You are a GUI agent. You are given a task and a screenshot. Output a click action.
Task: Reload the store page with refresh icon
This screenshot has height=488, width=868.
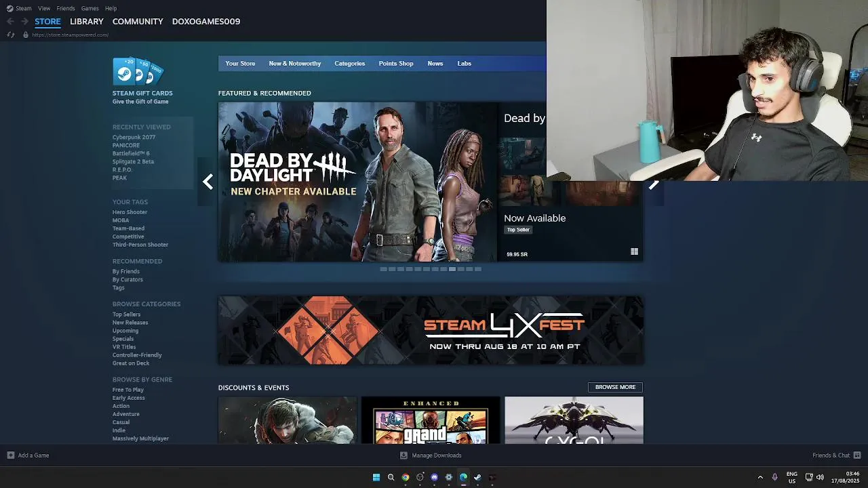10,35
